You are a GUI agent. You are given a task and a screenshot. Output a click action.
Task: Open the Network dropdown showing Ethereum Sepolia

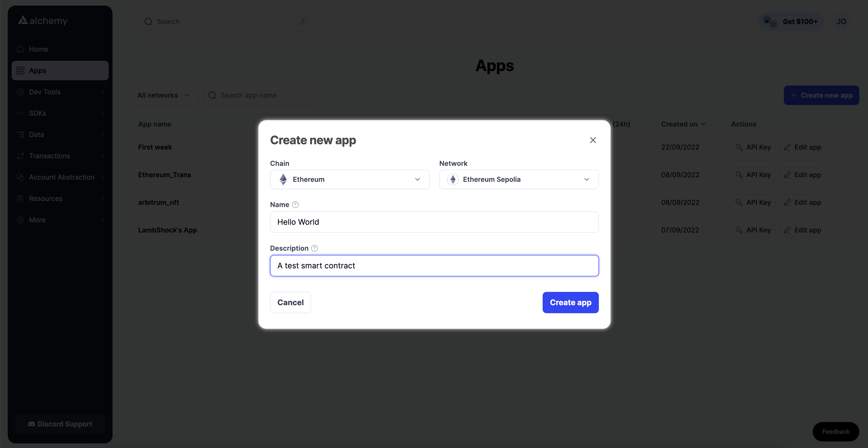point(519,180)
